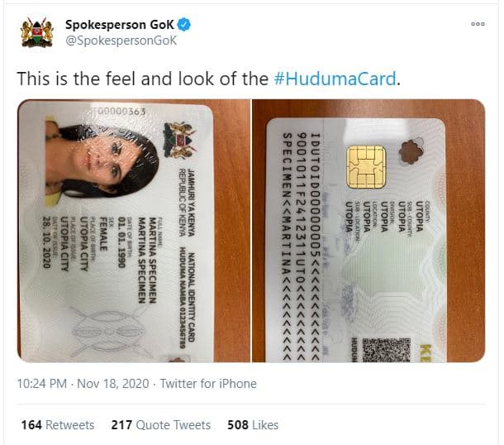Open the Nov 18, 2020 date link
Image resolution: width=504 pixels, height=445 pixels.
click(113, 384)
